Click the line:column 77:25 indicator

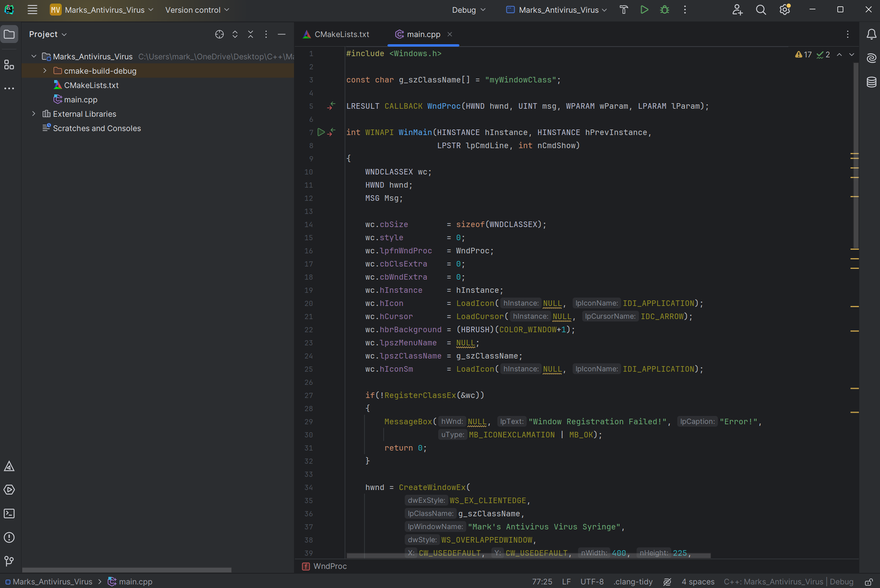click(x=542, y=582)
